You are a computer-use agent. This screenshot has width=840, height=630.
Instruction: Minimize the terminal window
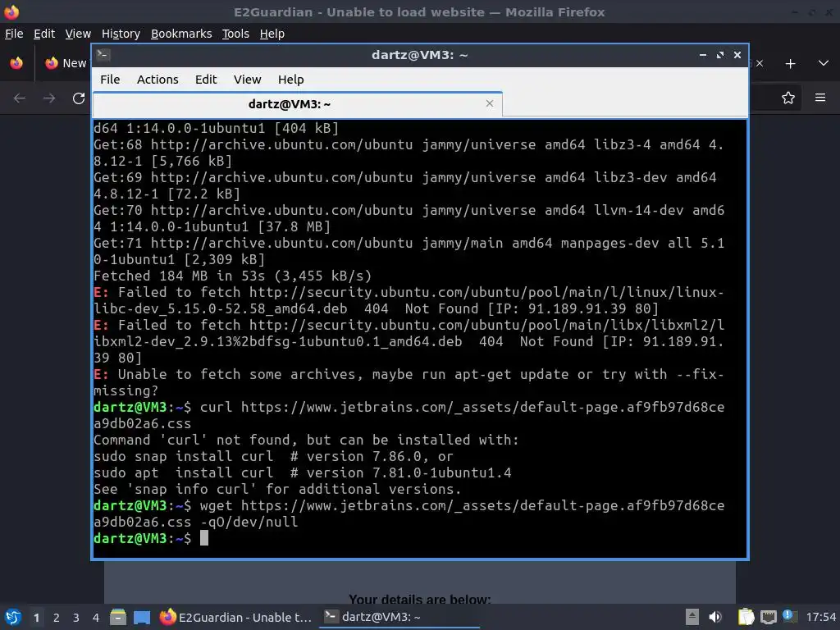pyautogui.click(x=702, y=55)
